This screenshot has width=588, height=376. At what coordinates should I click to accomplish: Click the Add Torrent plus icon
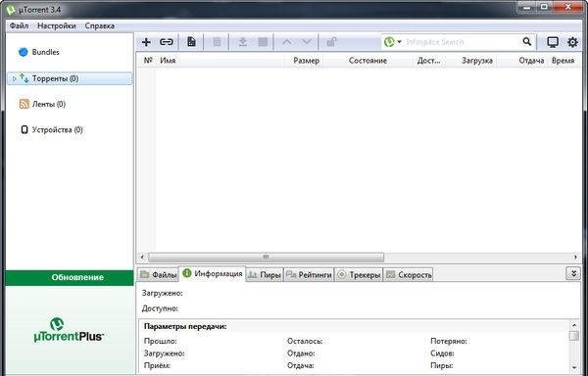point(146,42)
